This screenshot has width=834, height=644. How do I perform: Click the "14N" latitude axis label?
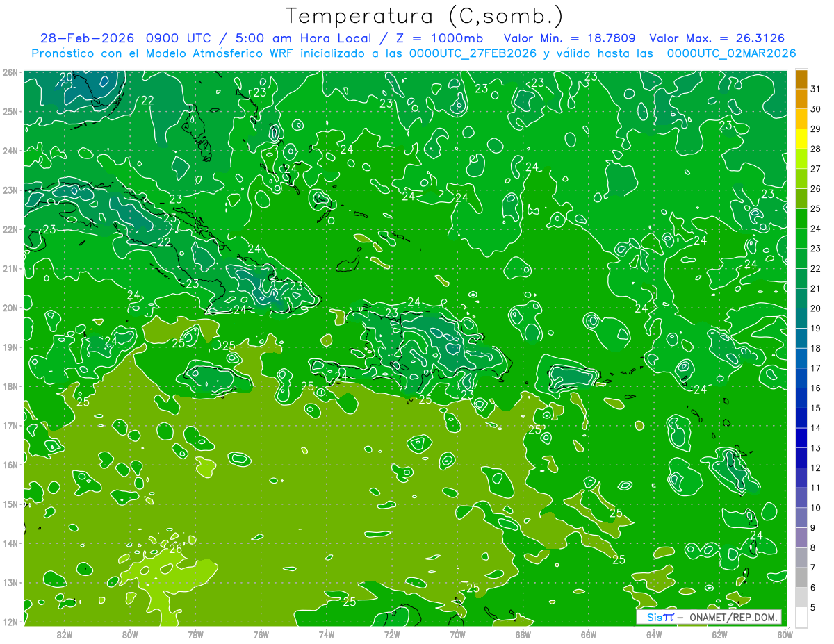10,543
